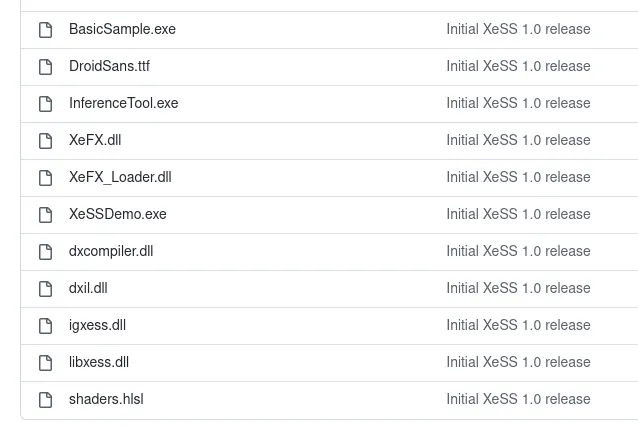
Task: Click the file icon beside BasicSample.exe
Action: (45, 30)
